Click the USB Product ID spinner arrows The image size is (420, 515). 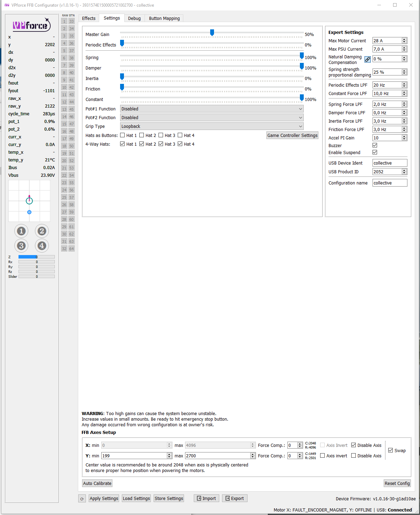click(x=404, y=172)
